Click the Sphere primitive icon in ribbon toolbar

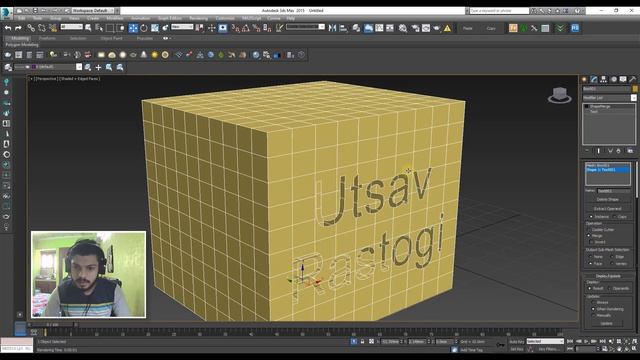tap(122, 55)
